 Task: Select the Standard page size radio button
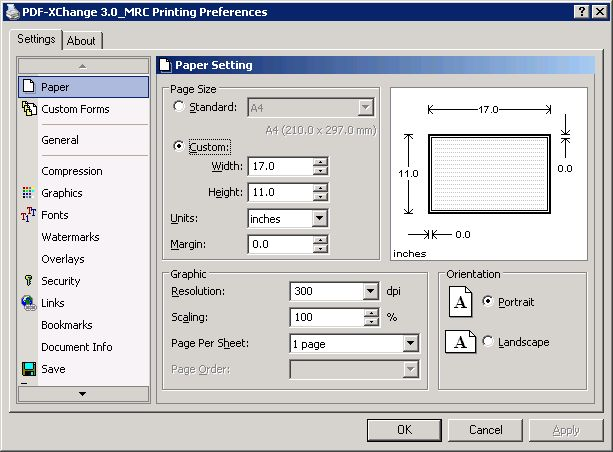coord(179,106)
